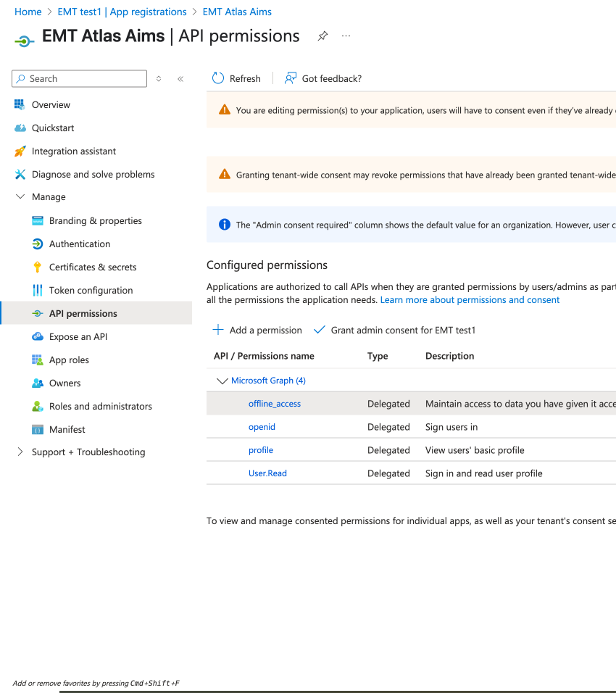Image resolution: width=616 pixels, height=693 pixels.
Task: Click the Integration assistant rocket icon
Action: tap(20, 152)
